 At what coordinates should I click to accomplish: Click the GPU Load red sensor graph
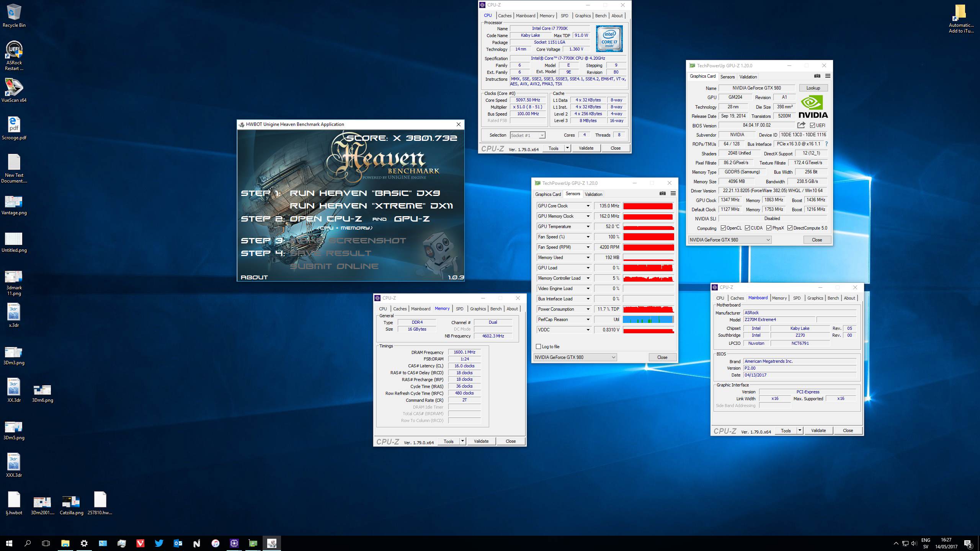[648, 268]
